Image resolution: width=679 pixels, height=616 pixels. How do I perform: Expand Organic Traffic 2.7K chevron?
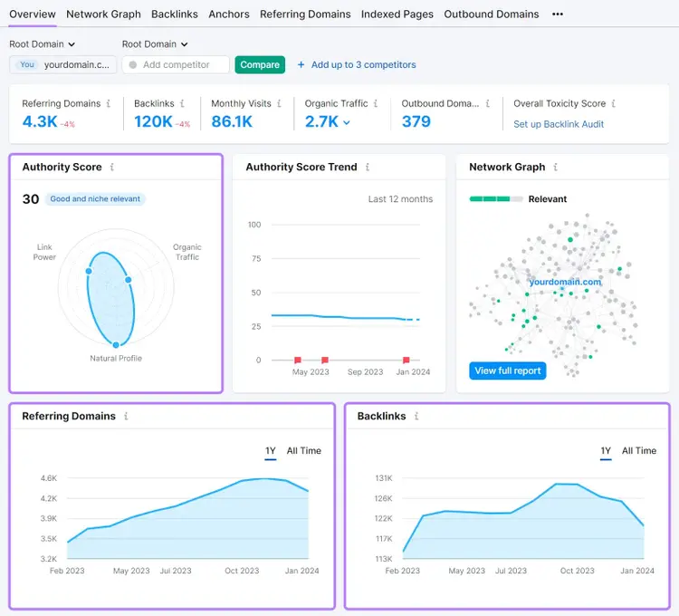(x=347, y=122)
